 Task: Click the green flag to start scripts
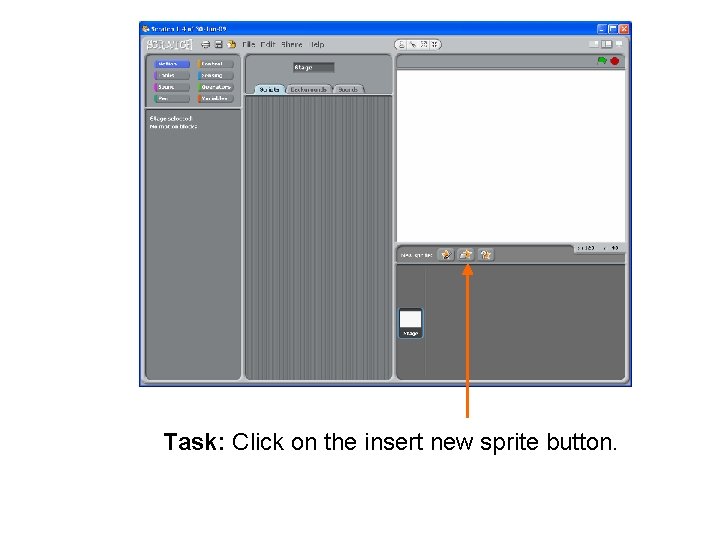tap(602, 61)
